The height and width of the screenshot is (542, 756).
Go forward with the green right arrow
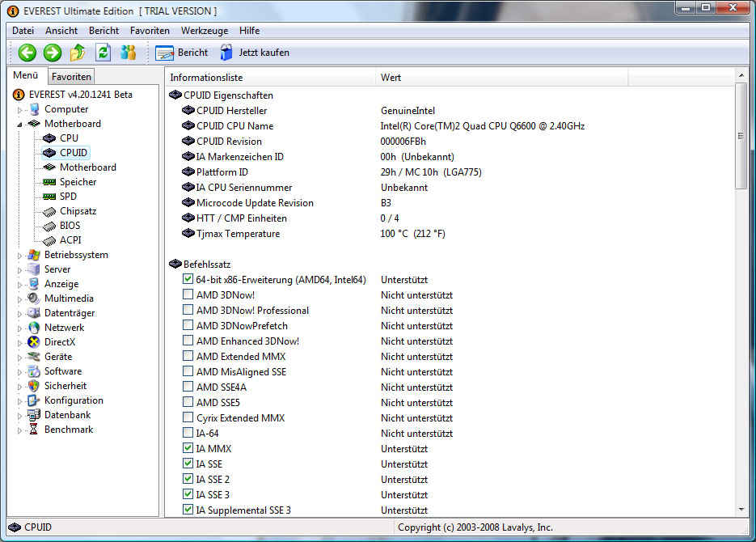[x=53, y=53]
